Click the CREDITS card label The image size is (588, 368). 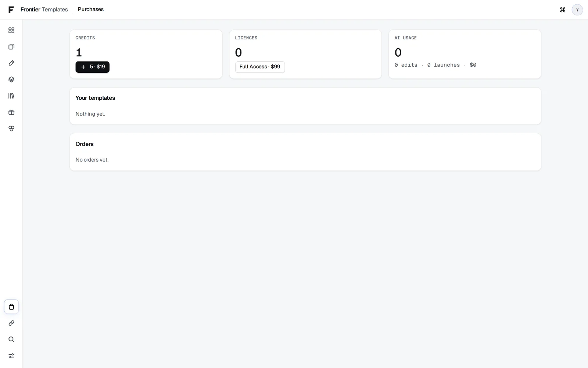point(85,38)
